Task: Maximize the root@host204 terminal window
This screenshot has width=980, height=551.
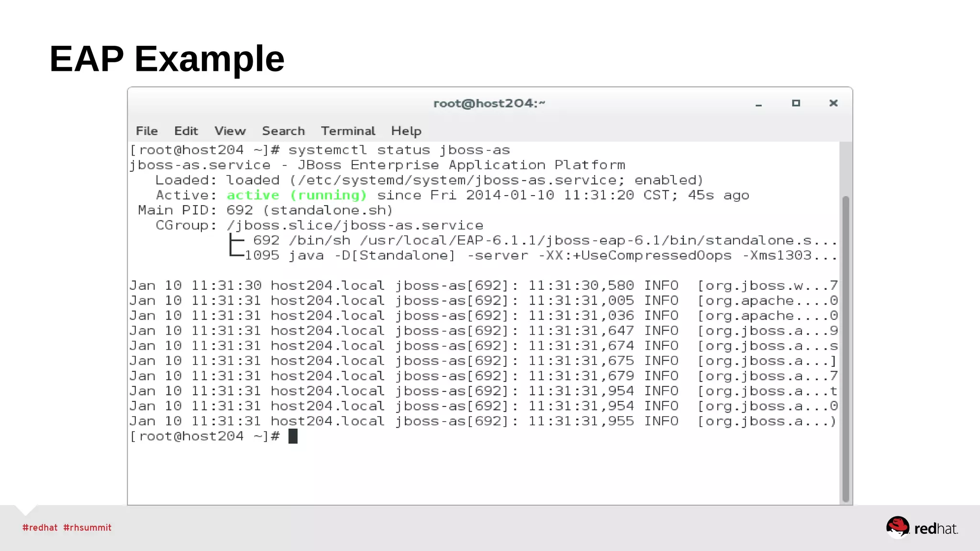Action: point(796,103)
